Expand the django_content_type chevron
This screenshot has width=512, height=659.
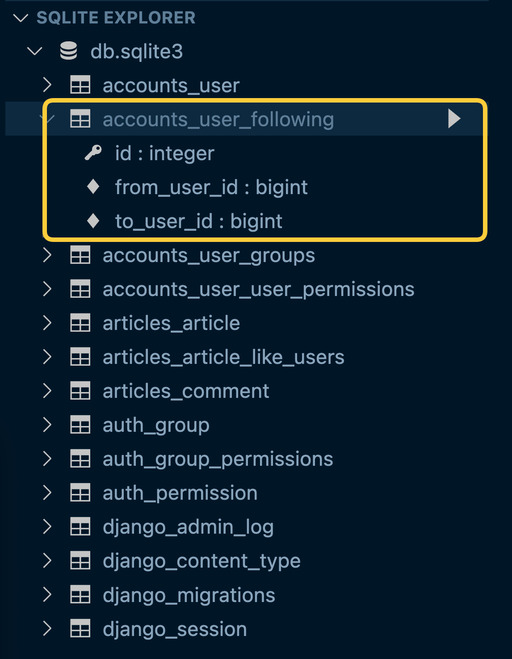[x=47, y=561]
